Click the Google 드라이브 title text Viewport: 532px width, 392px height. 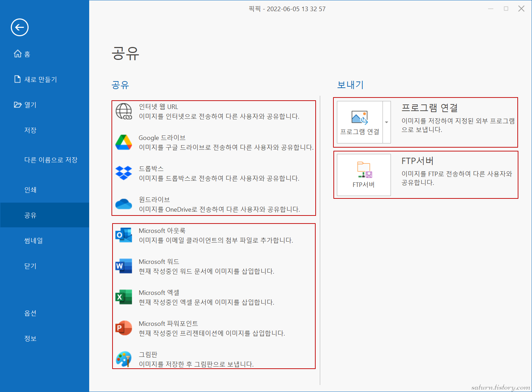point(162,138)
